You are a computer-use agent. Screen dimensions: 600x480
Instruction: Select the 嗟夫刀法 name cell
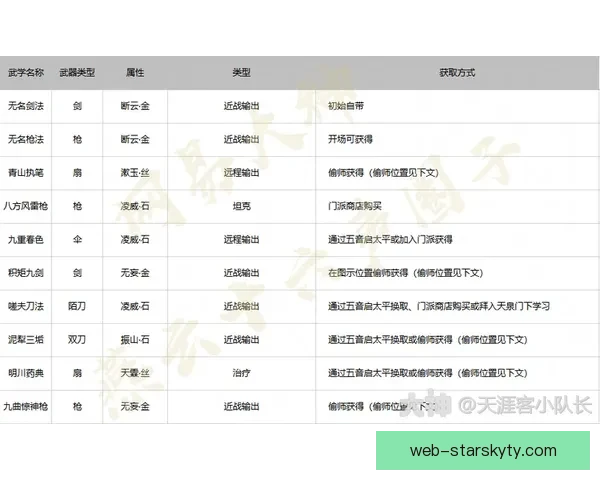(26, 306)
